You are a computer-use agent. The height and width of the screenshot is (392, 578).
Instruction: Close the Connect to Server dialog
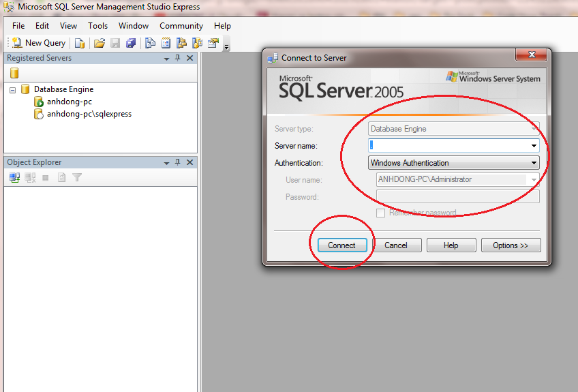pyautogui.click(x=531, y=55)
